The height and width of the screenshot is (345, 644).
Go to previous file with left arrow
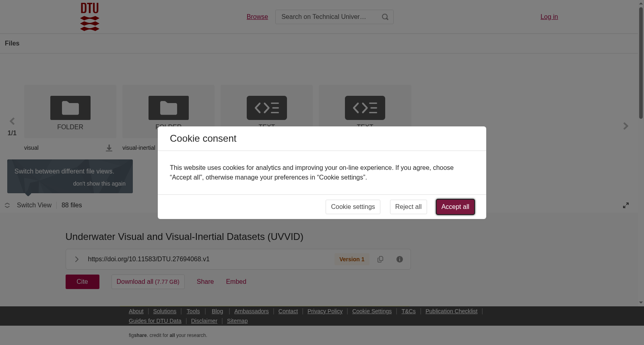click(x=12, y=121)
